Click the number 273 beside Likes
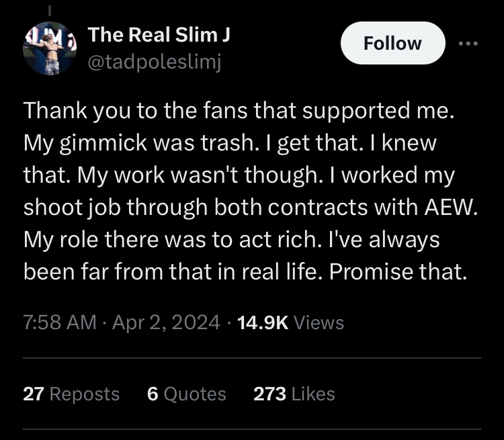The image size is (504, 440). tap(269, 394)
